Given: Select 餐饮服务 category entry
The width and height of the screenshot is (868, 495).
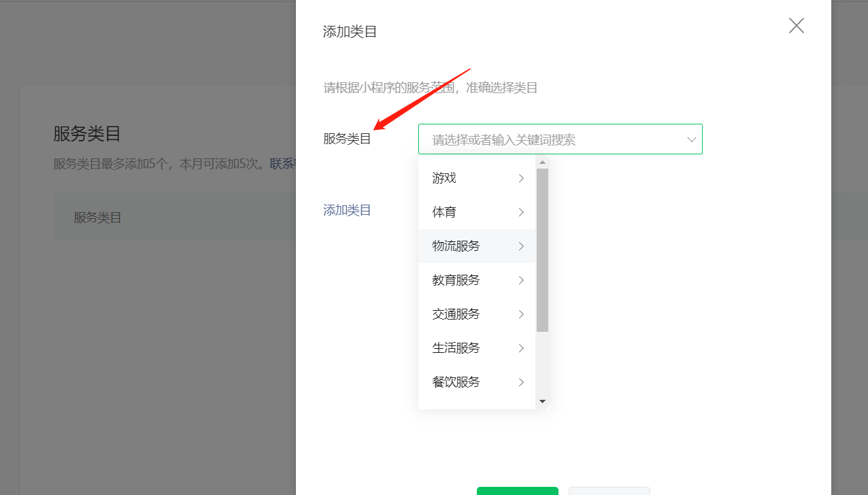Looking at the screenshot, I should click(477, 382).
